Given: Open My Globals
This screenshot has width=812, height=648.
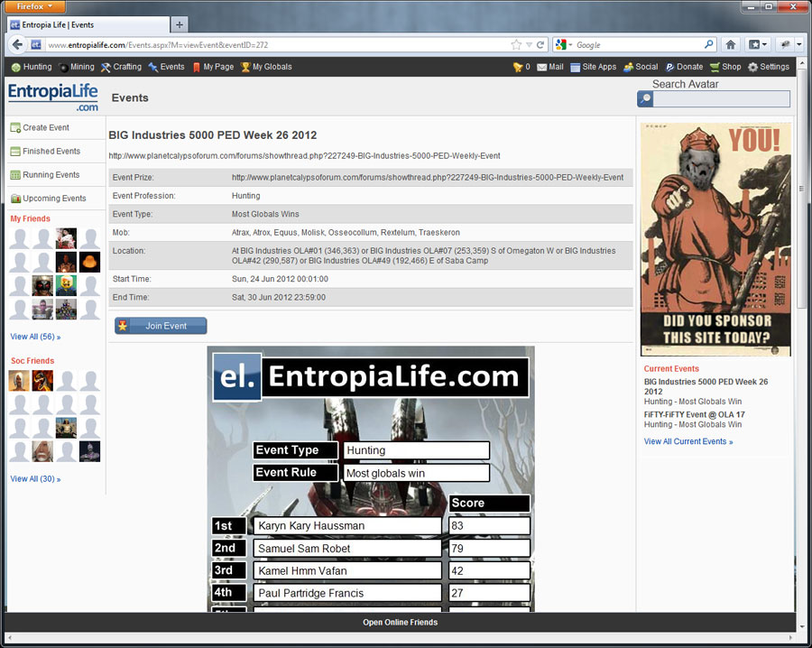Looking at the screenshot, I should tap(266, 67).
